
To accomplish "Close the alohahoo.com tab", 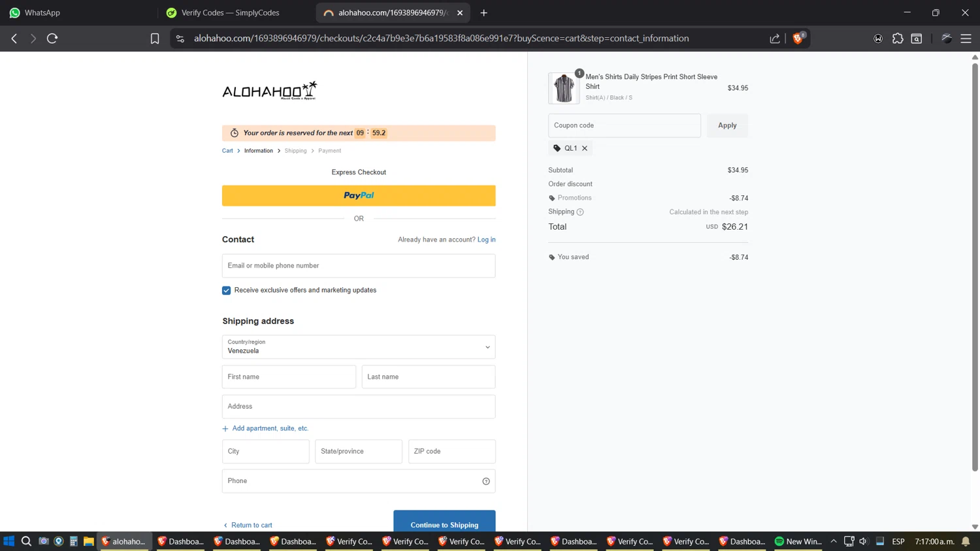I will click(x=460, y=12).
